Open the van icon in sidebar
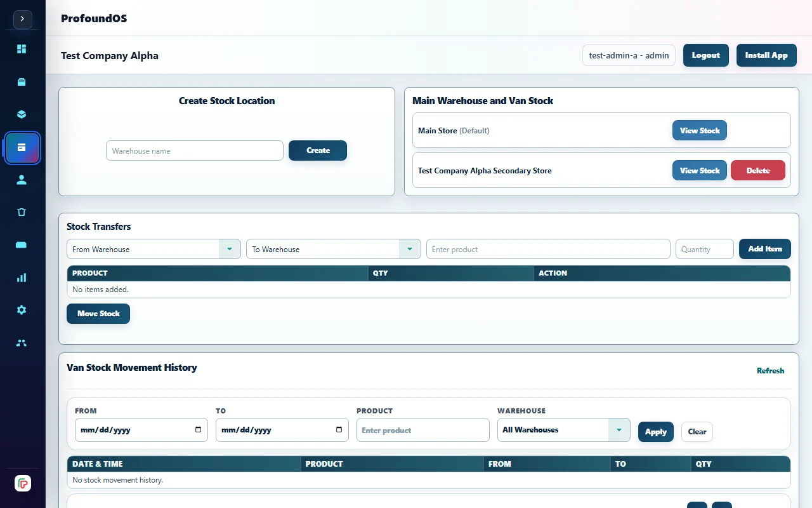This screenshot has width=812, height=508. click(x=22, y=245)
